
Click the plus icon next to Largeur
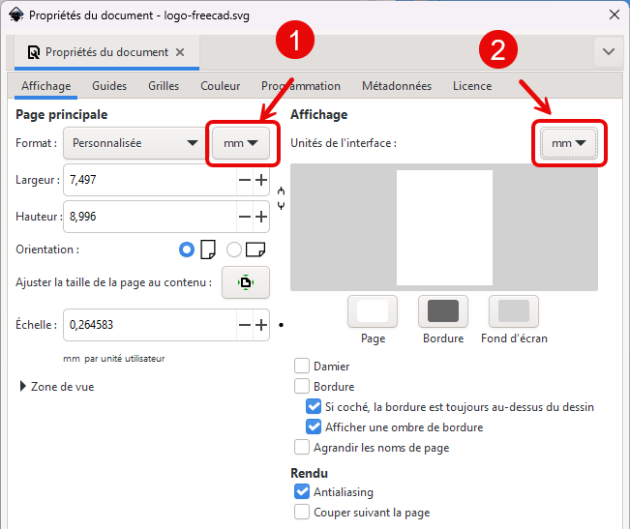click(x=261, y=180)
